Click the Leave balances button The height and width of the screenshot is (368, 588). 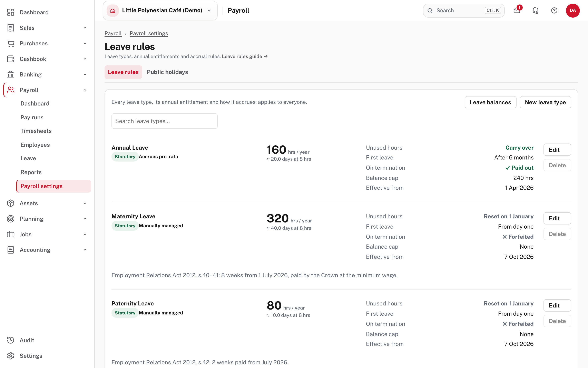490,102
